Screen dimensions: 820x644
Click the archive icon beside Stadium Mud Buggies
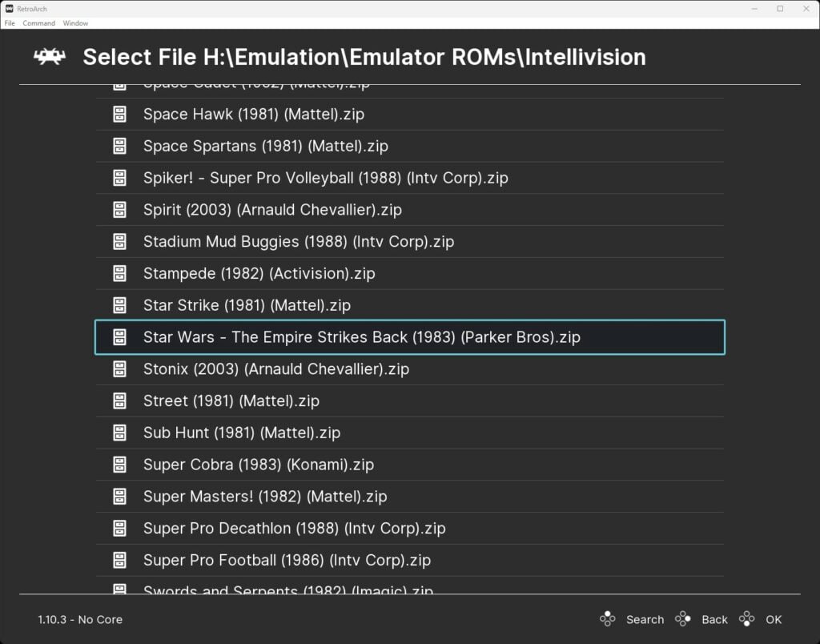pos(120,242)
